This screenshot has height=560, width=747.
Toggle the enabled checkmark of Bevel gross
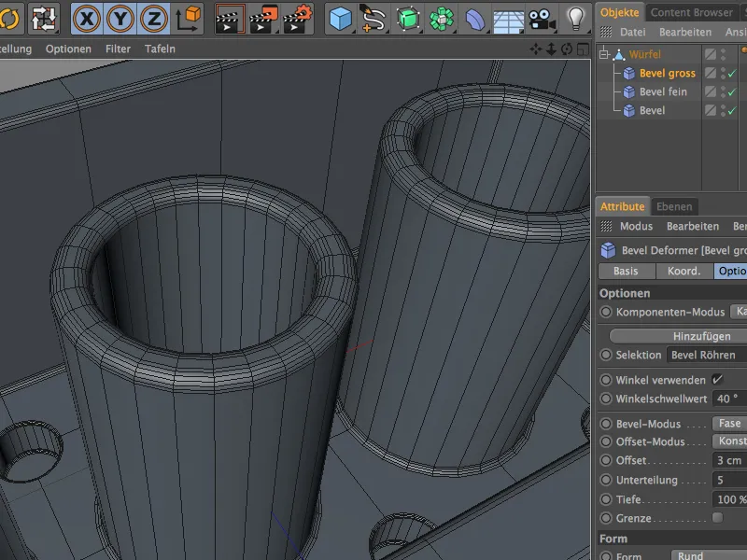(732, 73)
